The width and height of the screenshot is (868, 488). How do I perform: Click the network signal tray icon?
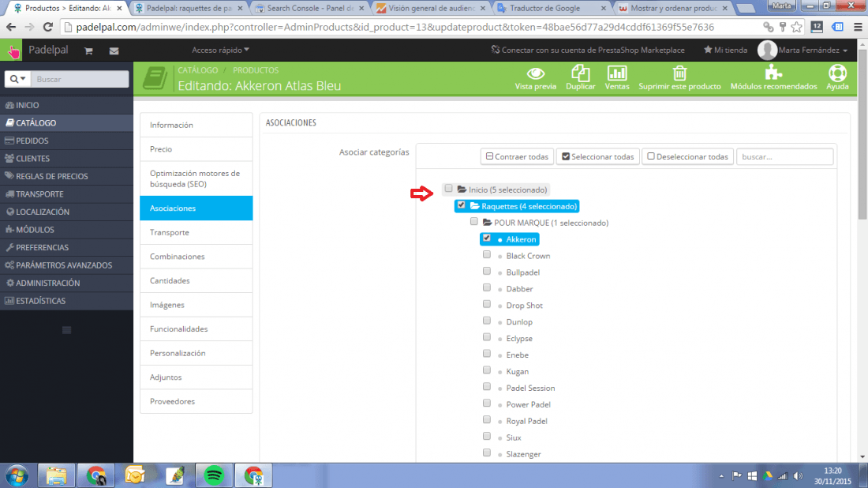pos(782,476)
